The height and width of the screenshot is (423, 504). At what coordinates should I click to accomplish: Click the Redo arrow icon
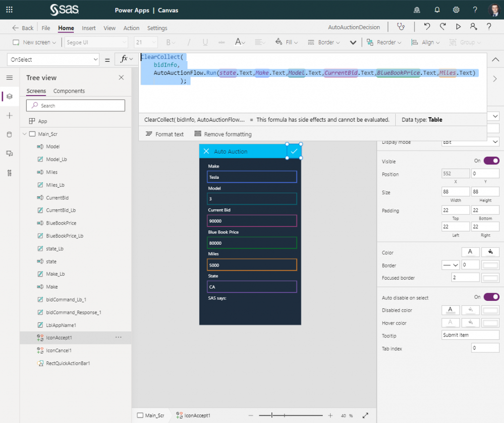(442, 27)
